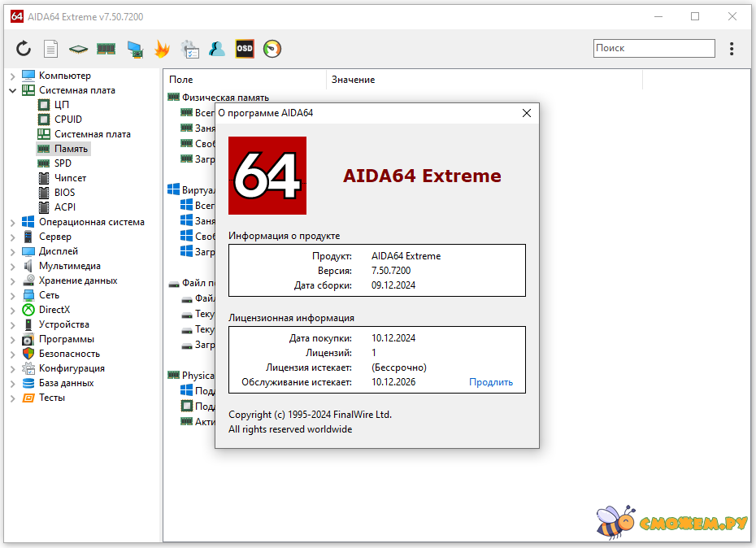Expand the Дисплей node
The image size is (756, 548).
[12, 251]
